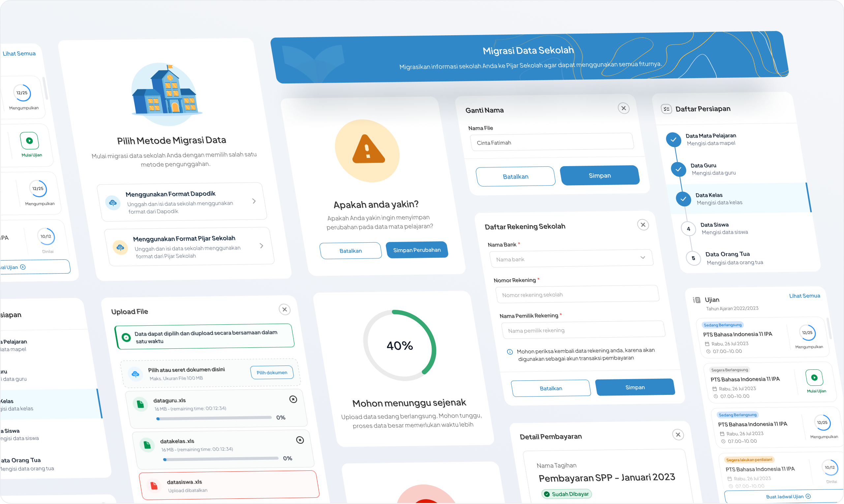Click the cloud upload icon in dropzone
Viewport: 844px width, 504px height.
[136, 374]
